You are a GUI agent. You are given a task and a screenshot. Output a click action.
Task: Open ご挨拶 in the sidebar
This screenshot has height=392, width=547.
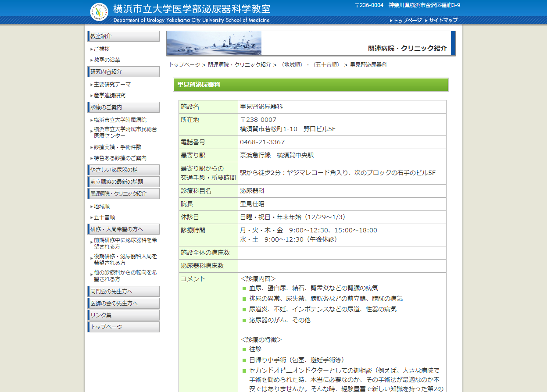101,49
